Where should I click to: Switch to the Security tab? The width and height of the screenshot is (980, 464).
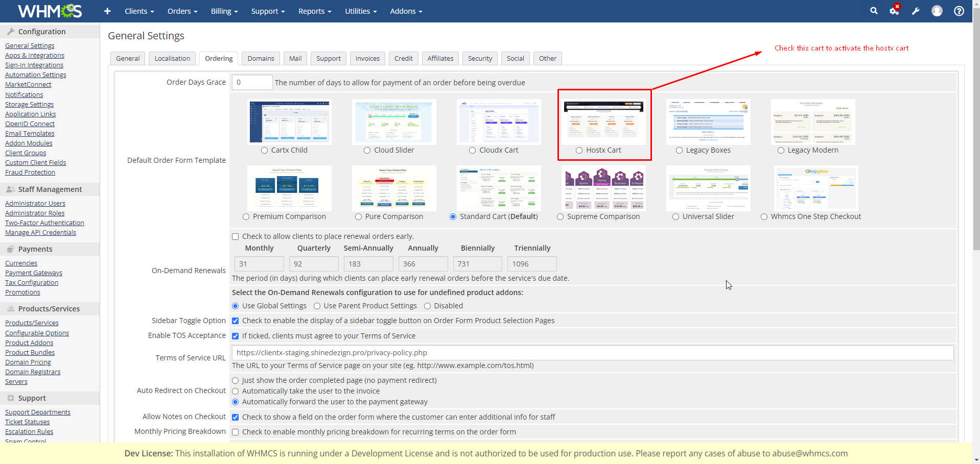pos(480,59)
